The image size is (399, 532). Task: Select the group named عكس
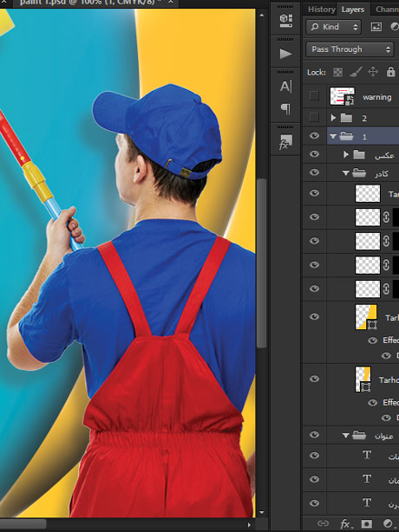pos(383,155)
